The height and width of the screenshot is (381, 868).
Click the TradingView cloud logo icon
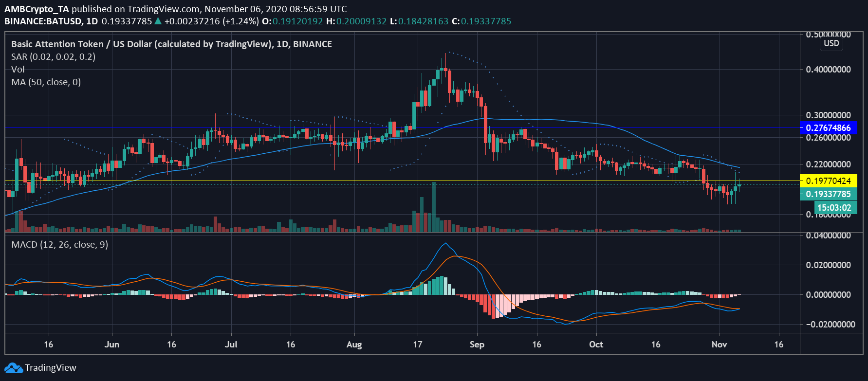(14, 368)
